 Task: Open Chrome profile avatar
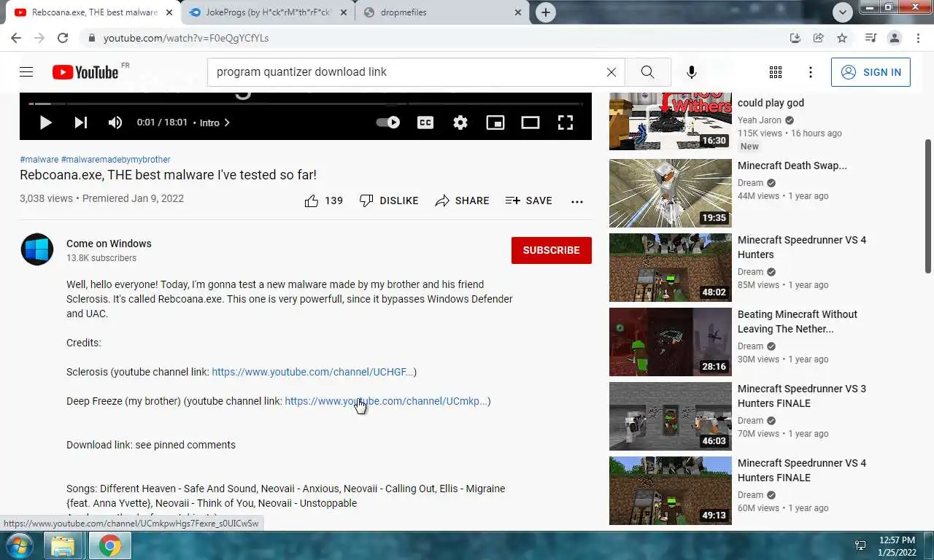pyautogui.click(x=894, y=38)
